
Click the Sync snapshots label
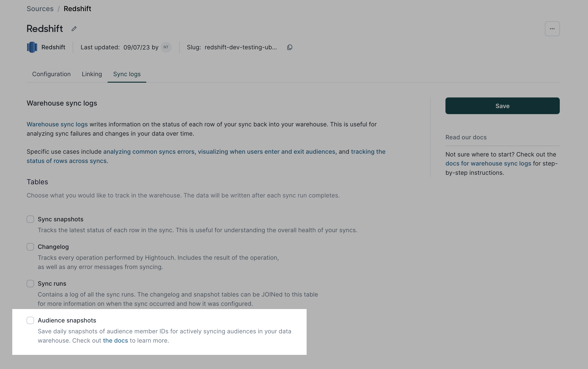coord(60,219)
